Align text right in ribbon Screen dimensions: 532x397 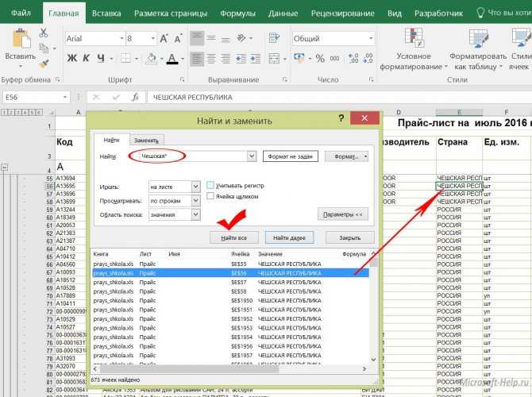226,59
